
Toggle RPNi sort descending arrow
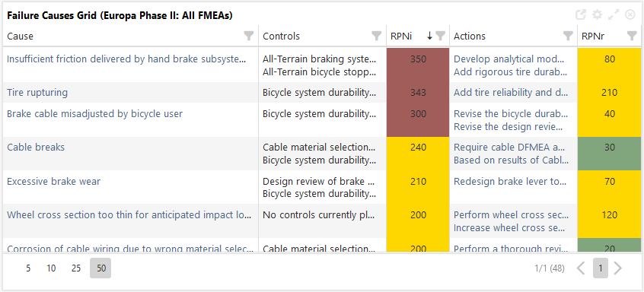click(x=429, y=36)
